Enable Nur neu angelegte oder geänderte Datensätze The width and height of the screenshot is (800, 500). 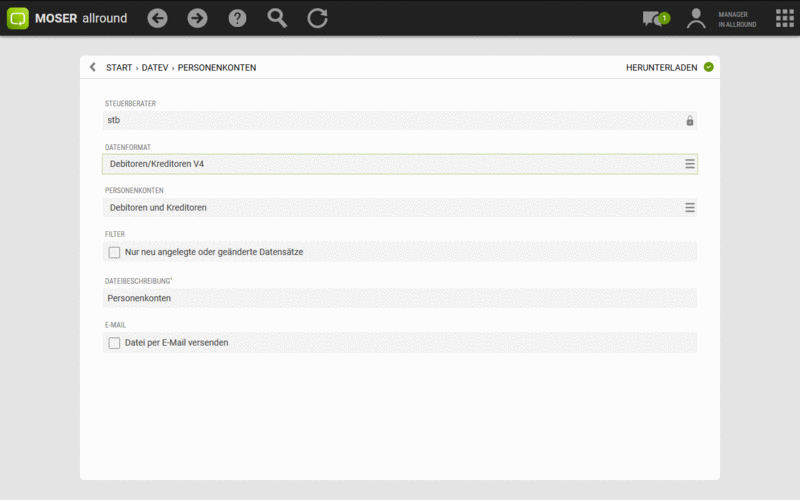click(x=114, y=252)
